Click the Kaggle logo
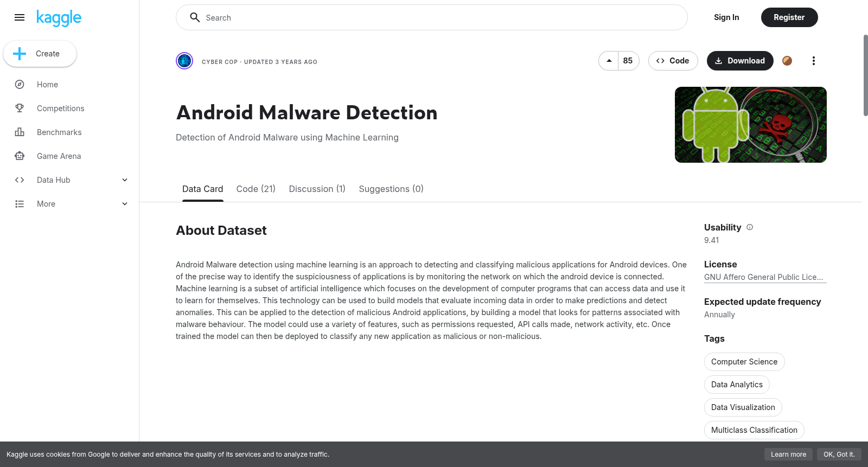868x467 pixels. tap(59, 18)
